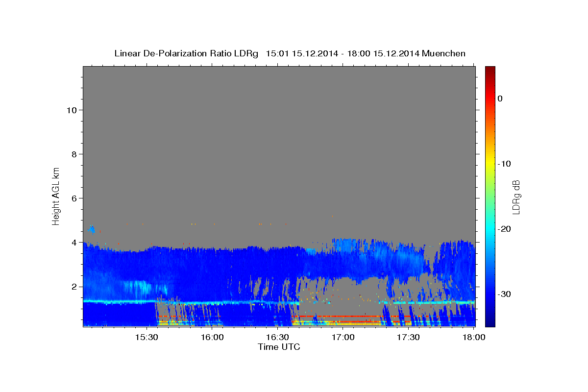Select the 16:30 time tick label
This screenshot has height=392, width=588.
click(x=277, y=337)
